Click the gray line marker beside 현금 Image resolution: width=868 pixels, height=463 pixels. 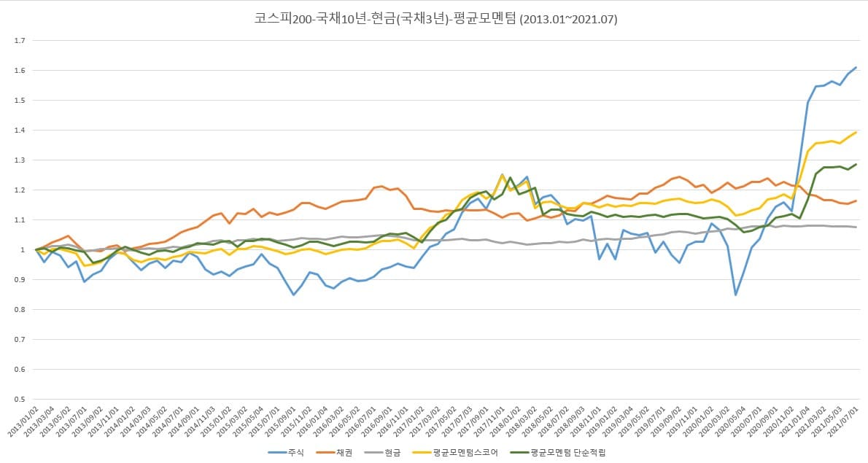[373, 453]
